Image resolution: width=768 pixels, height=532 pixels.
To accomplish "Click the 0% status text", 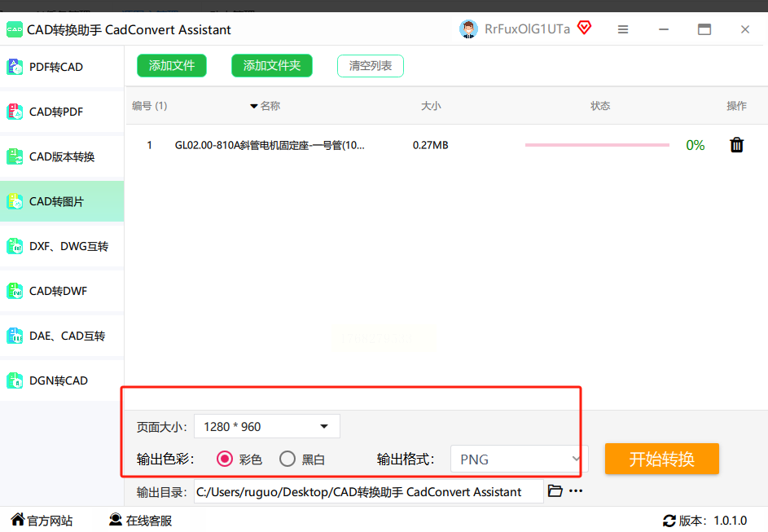I will (x=695, y=145).
